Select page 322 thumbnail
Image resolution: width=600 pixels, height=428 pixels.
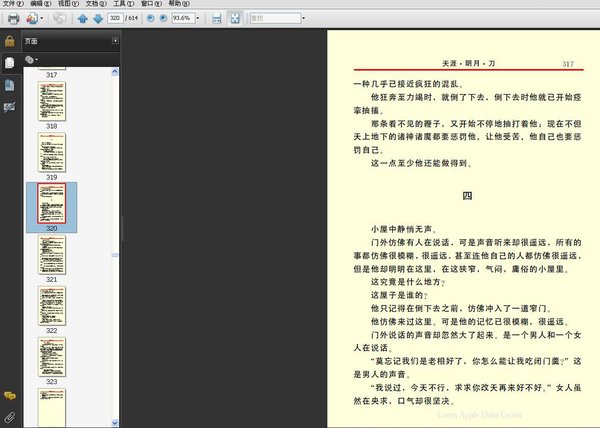pos(52,306)
